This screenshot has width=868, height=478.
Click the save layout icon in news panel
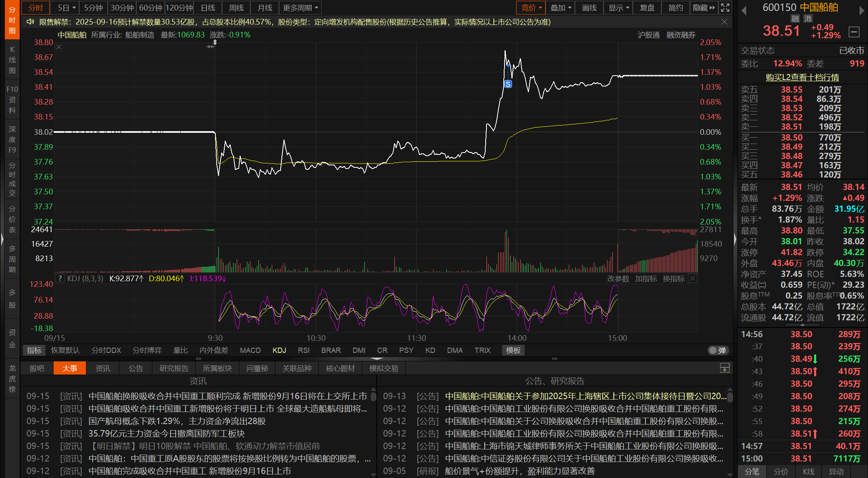[725, 368]
